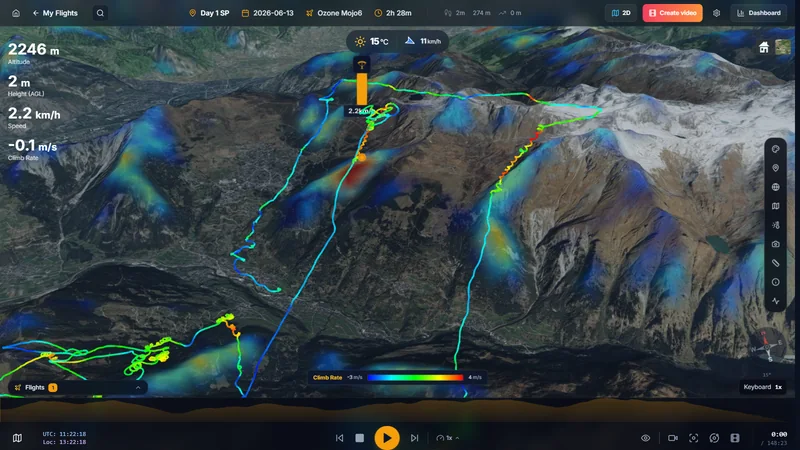
Task: Select the globe icon in right sidebar
Action: coord(776,187)
